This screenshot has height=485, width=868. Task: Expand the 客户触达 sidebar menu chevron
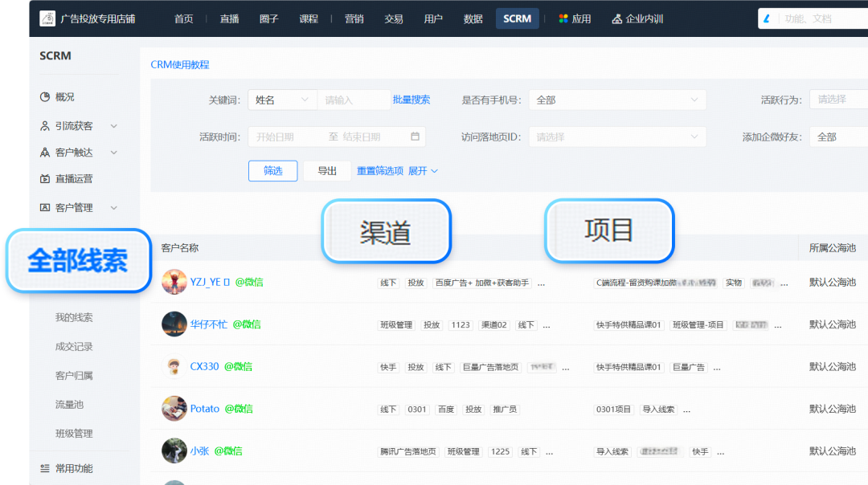(113, 152)
